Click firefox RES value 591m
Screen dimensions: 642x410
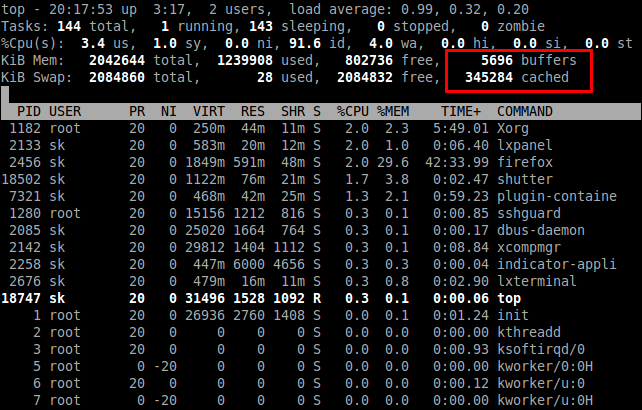[249, 162]
